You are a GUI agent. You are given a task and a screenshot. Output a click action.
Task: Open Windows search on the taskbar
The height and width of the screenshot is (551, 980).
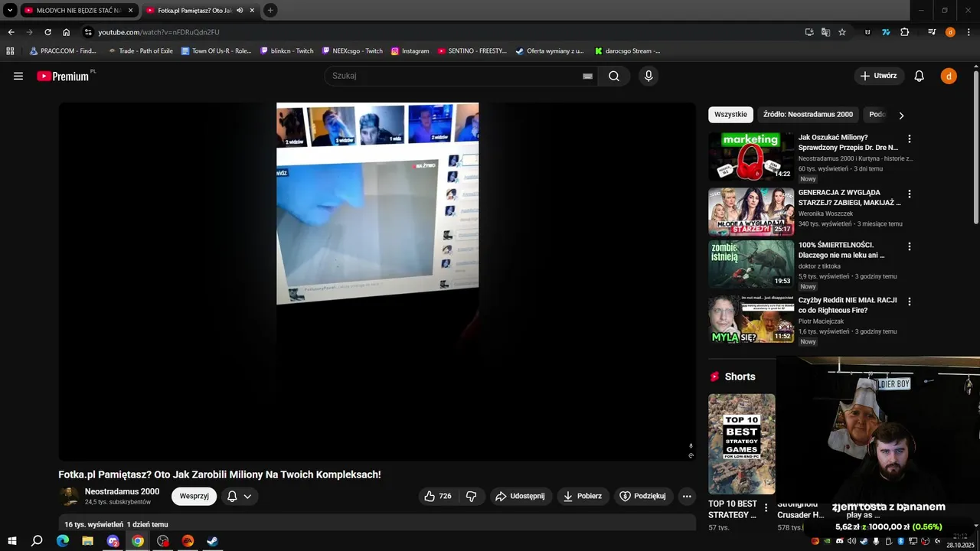[x=37, y=541]
